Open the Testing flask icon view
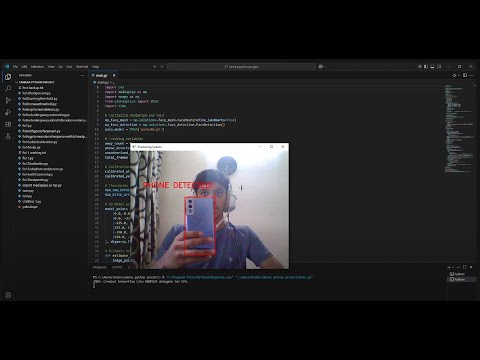The width and height of the screenshot is (480, 360). click(x=8, y=136)
